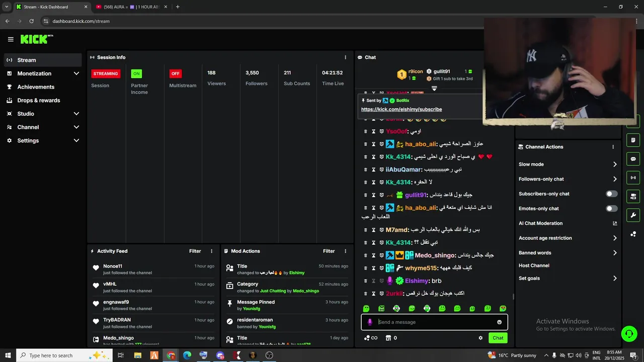Click the wrench icon in right sidebar
The image size is (644, 362).
click(x=633, y=215)
